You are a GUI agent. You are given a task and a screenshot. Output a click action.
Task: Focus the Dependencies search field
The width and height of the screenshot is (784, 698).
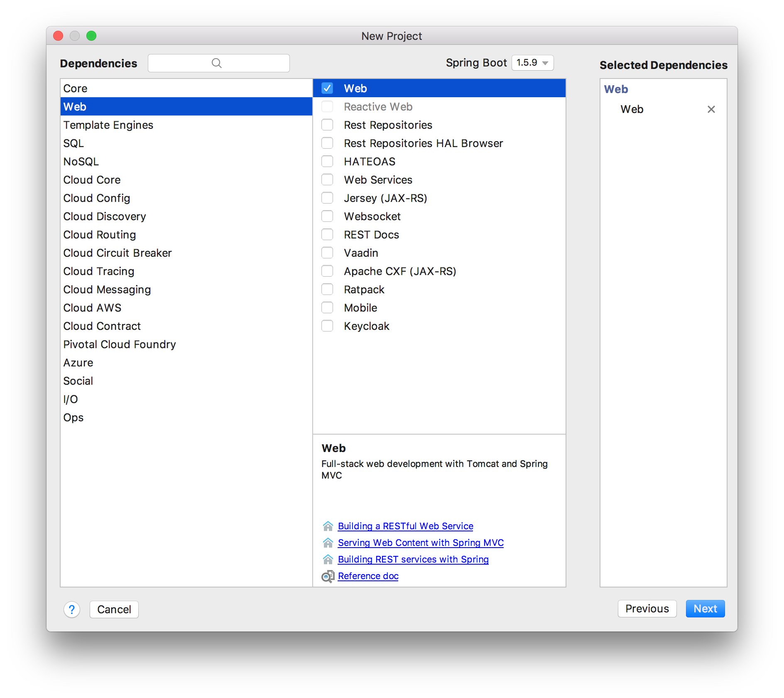(219, 63)
